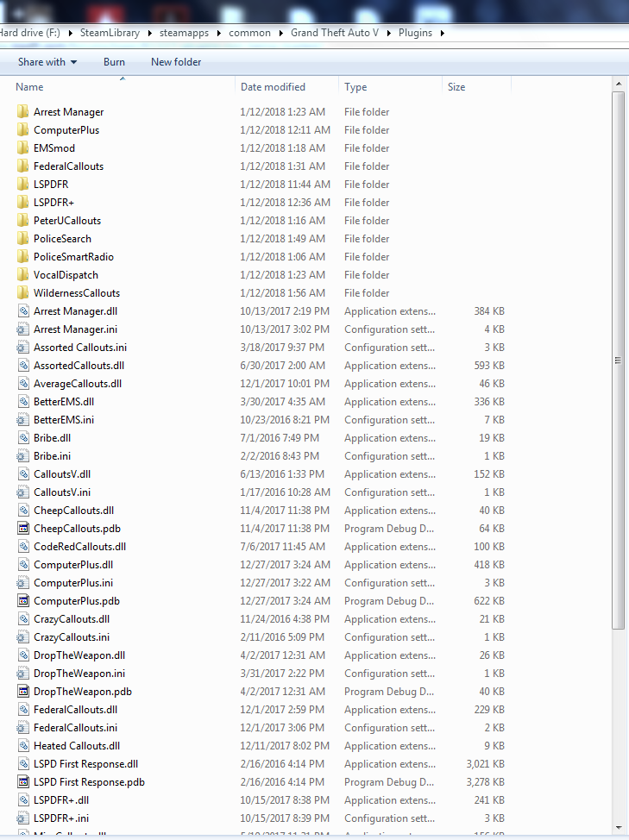Select the LSPD First Response.dll icon
The width and height of the screenshot is (629, 840).
click(x=23, y=764)
